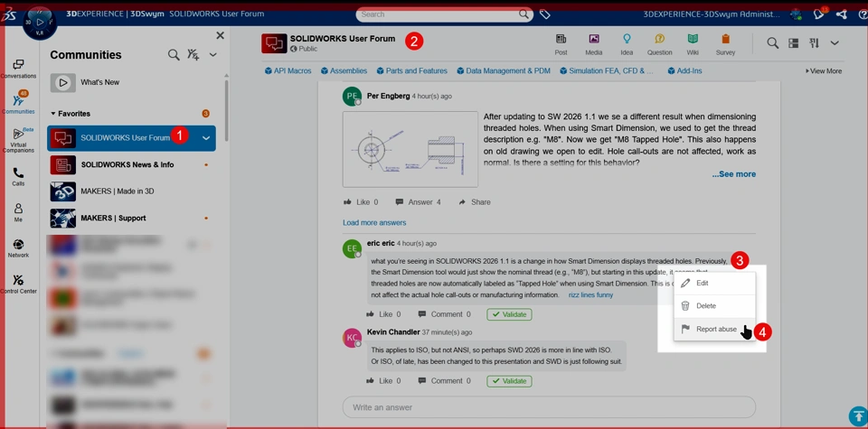Open the API Macros category tab
Viewport: 868px width, 429px height.
click(x=288, y=70)
